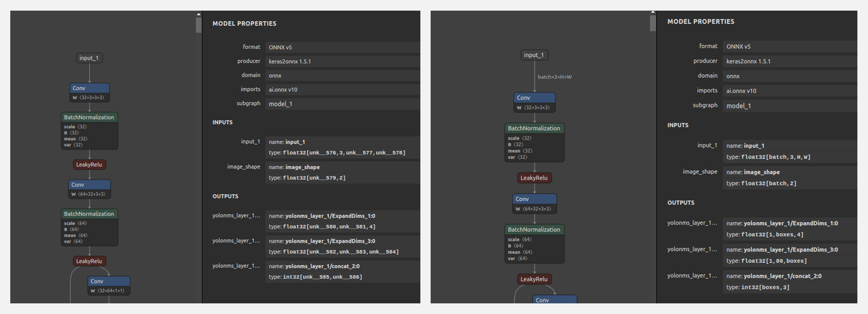Click domain field onnx in right panel

click(790, 76)
